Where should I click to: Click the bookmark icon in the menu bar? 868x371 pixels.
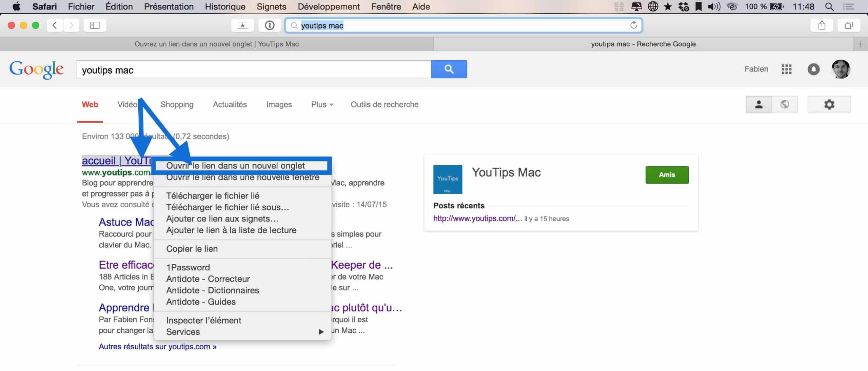click(x=698, y=6)
